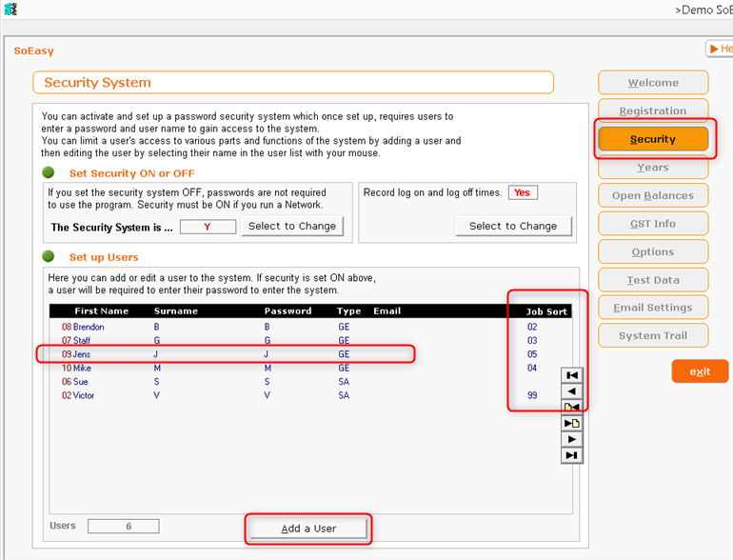Viewport: 733px width, 560px height.
Task: Open the Registration section
Action: click(653, 110)
